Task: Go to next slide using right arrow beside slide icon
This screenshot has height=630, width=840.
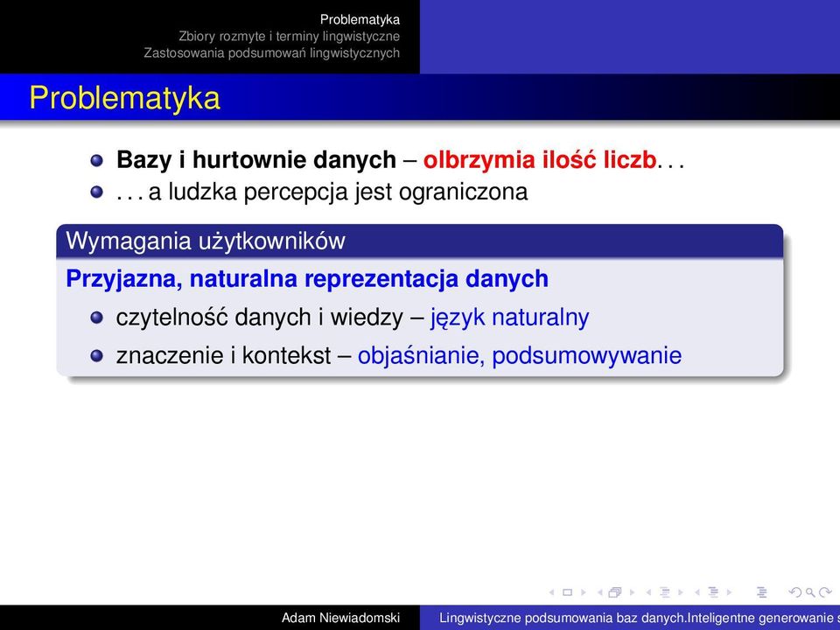Action: coord(584,592)
